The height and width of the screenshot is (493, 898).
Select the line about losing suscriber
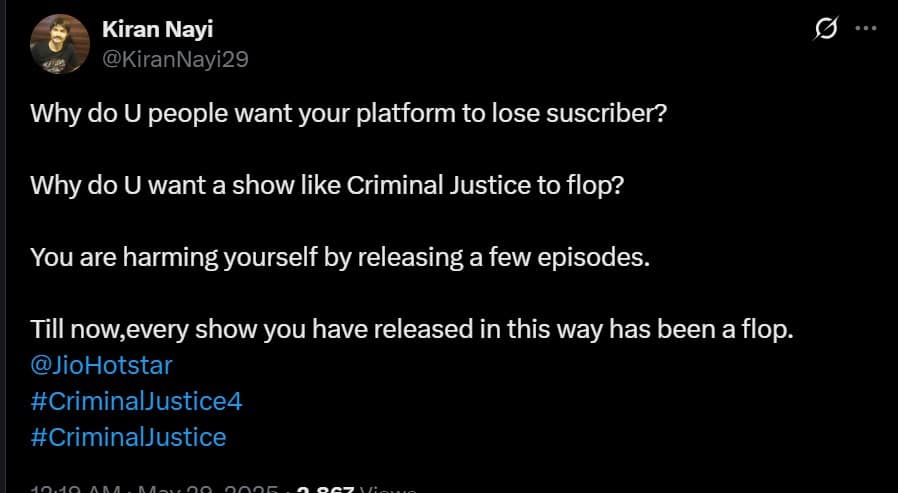(x=349, y=113)
